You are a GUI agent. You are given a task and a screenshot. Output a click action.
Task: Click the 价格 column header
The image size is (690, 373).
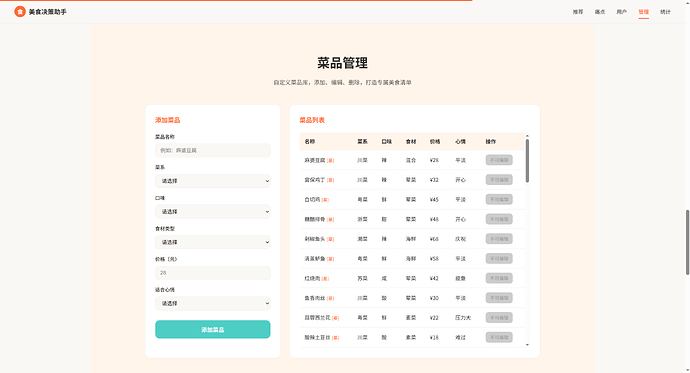point(435,142)
